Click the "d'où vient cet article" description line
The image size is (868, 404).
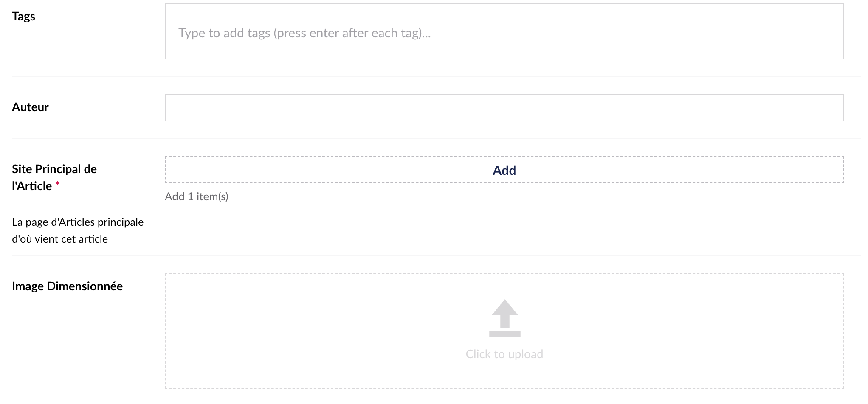tap(60, 239)
